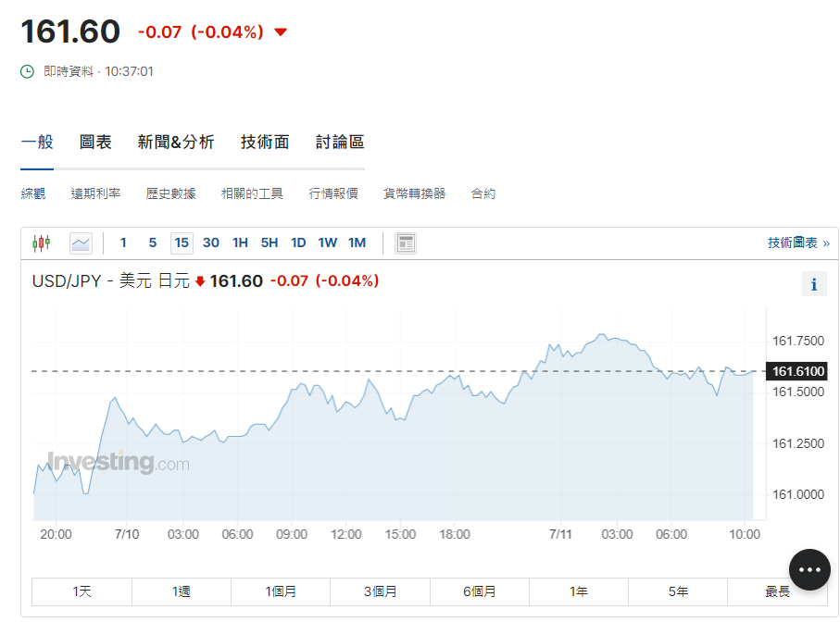840x622 pixels.
Task: Select the 5年 time range button
Action: coord(678,591)
